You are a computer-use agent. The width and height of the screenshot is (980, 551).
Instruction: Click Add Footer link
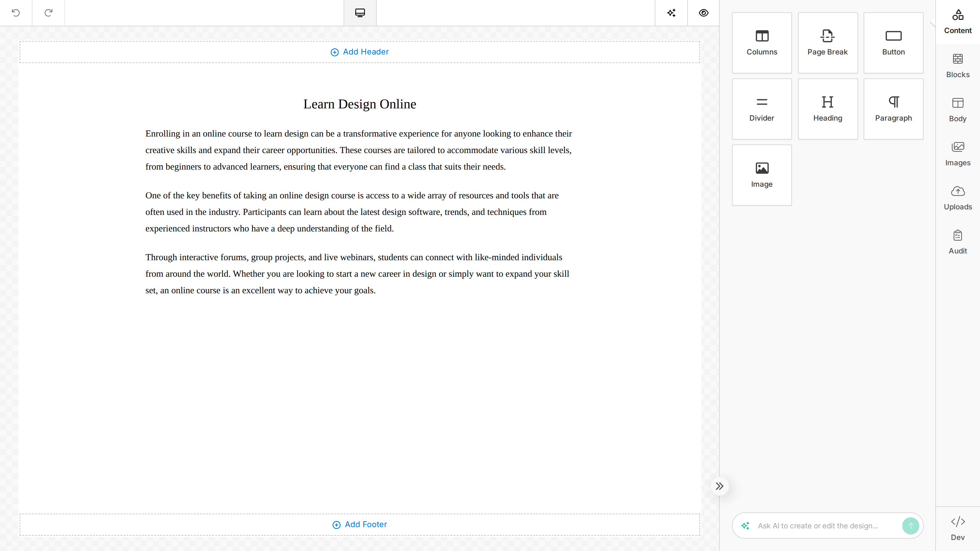[360, 524]
